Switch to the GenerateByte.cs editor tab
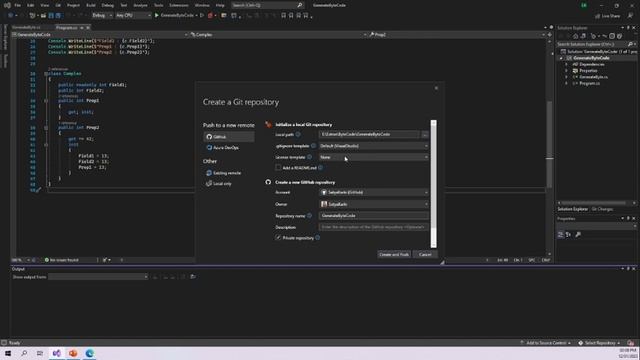Screen dimensions: 640x360 [26, 28]
